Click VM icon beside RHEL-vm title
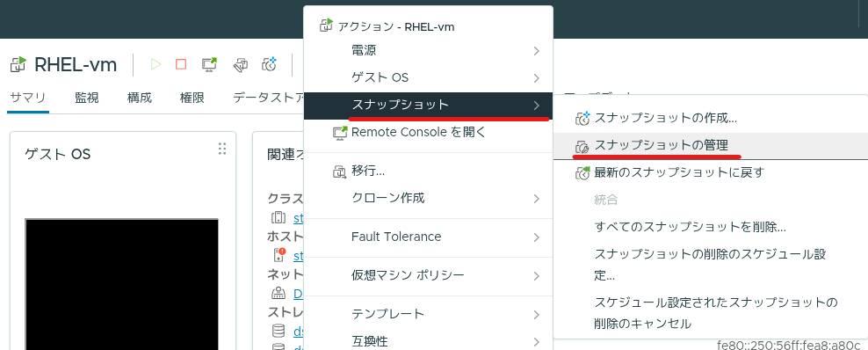The image size is (868, 350). (x=18, y=65)
